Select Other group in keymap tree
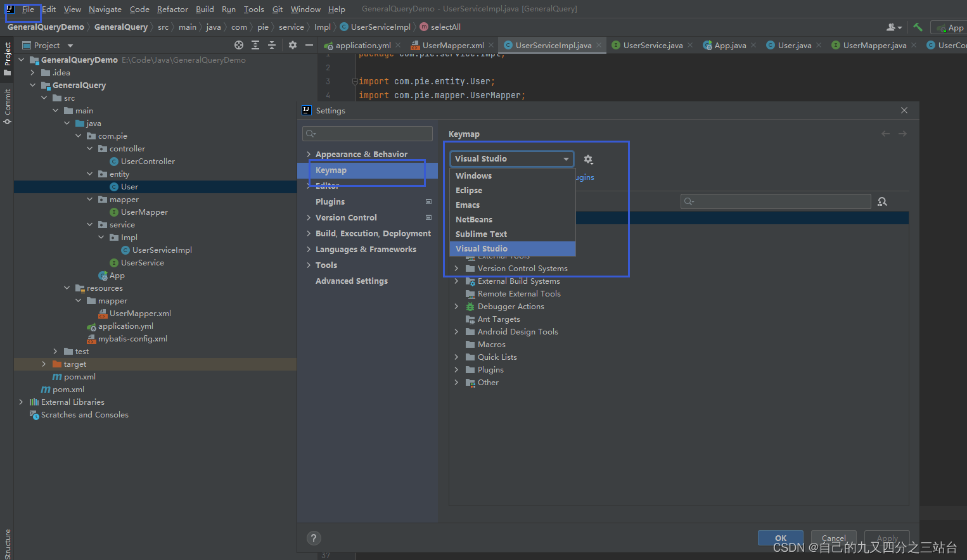This screenshot has height=560, width=967. coord(488,383)
